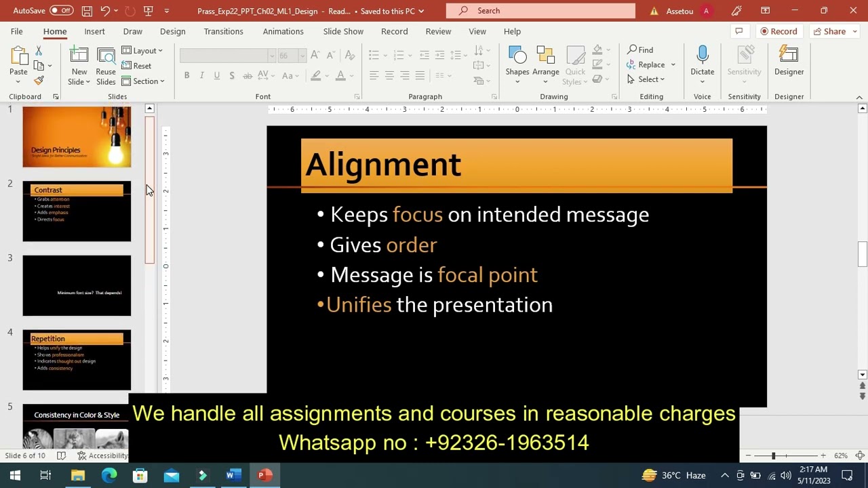
Task: Click the Alignment title text
Action: click(x=383, y=165)
